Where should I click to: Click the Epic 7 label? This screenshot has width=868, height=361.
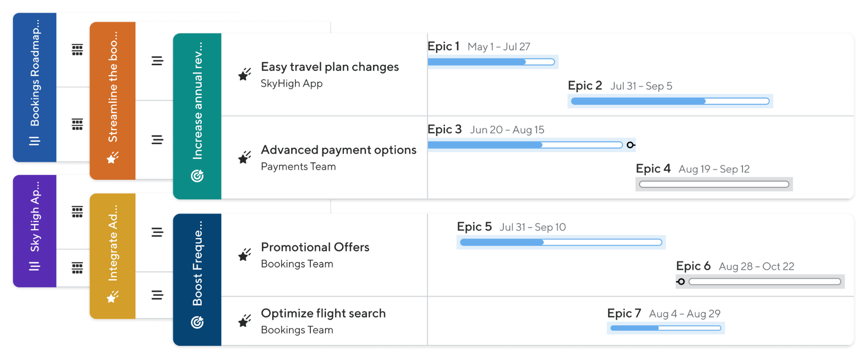[624, 313]
